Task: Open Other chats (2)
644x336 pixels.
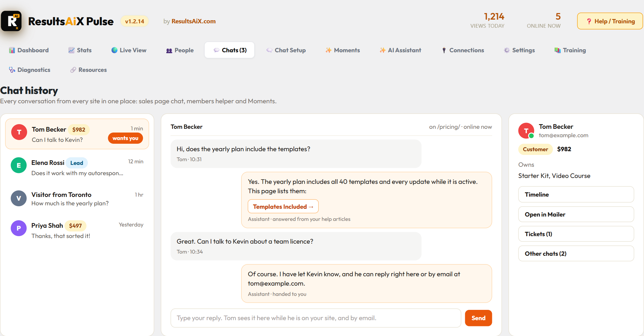Action: pyautogui.click(x=576, y=254)
